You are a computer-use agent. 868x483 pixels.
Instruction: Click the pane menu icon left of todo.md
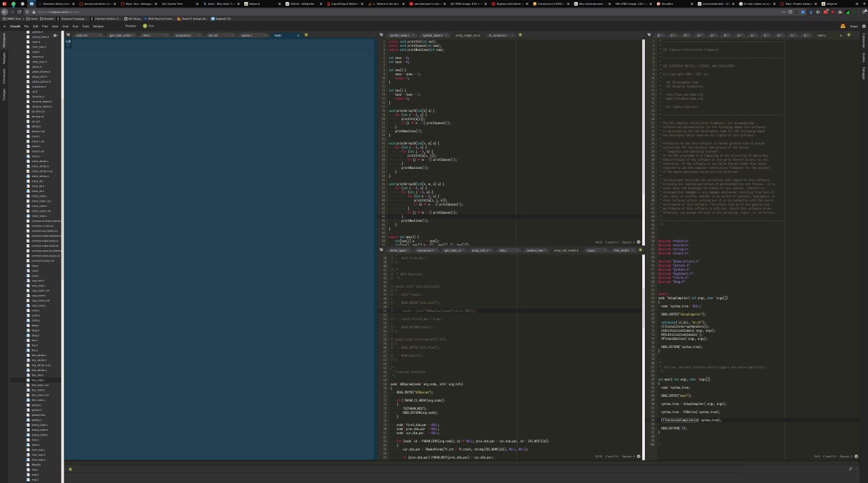(x=68, y=35)
